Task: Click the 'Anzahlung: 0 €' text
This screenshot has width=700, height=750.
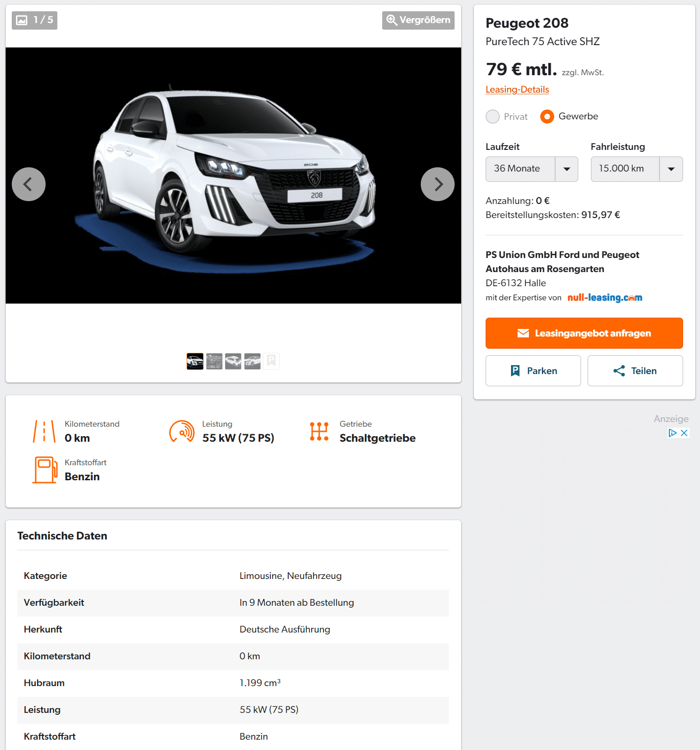Action: click(518, 201)
